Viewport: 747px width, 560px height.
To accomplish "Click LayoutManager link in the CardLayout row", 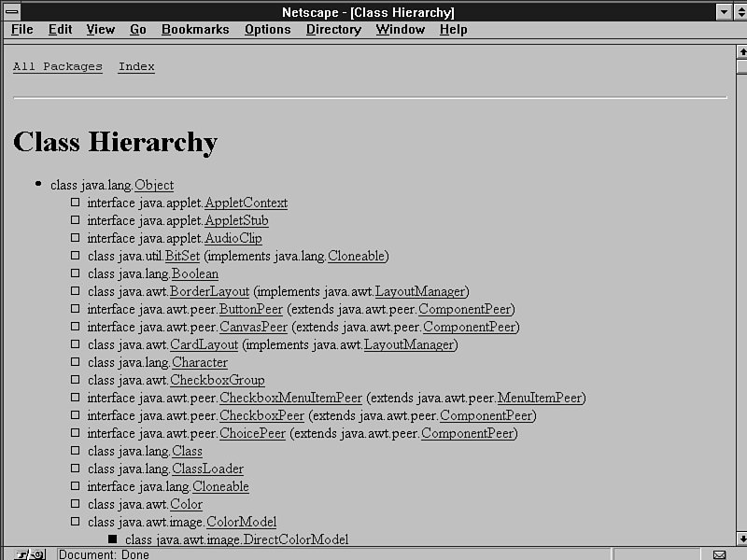I will [x=409, y=344].
